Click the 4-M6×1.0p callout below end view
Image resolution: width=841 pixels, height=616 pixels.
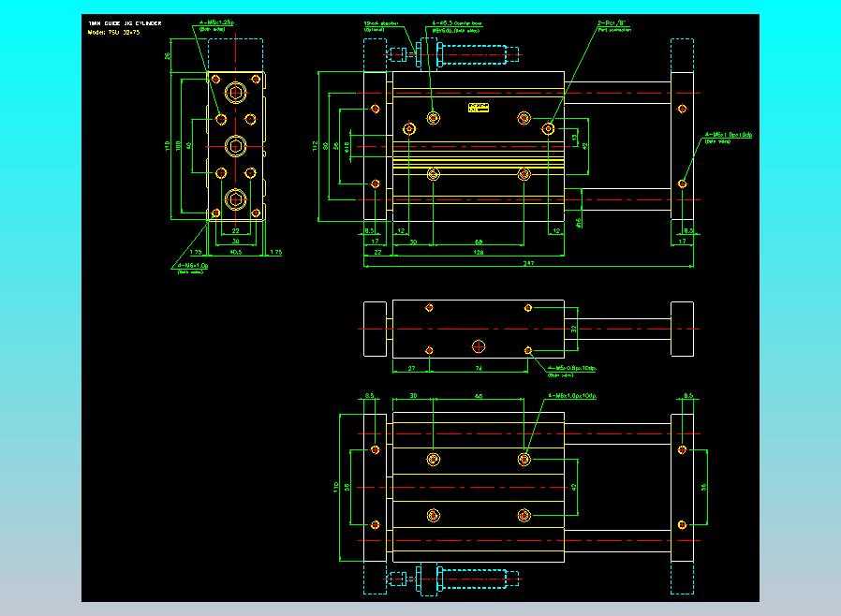point(193,268)
